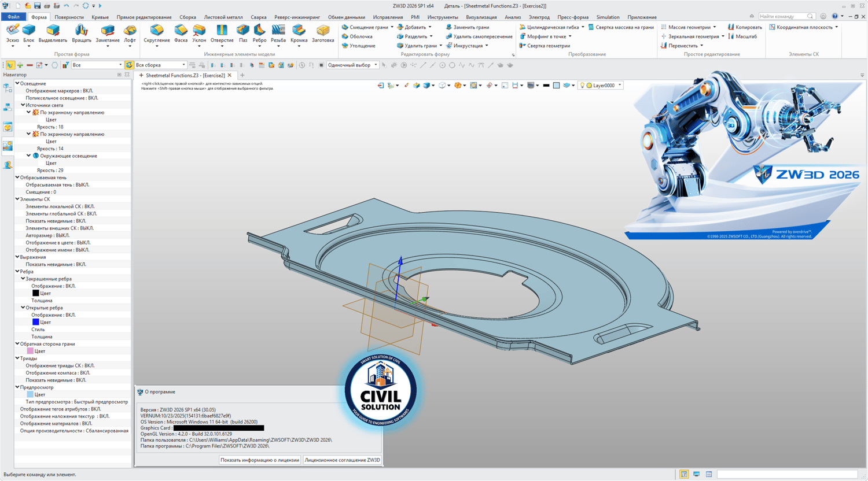Activate the Вращать revolve tool
This screenshot has width=868, height=481.
82,34
